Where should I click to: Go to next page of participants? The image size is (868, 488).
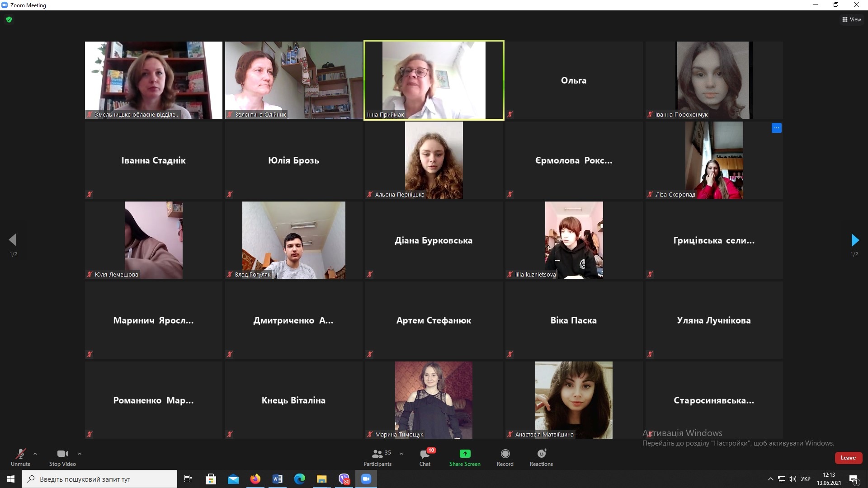(x=854, y=240)
